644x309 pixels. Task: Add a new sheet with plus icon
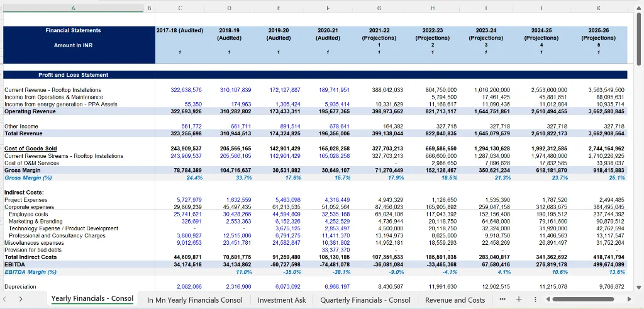pos(518,300)
